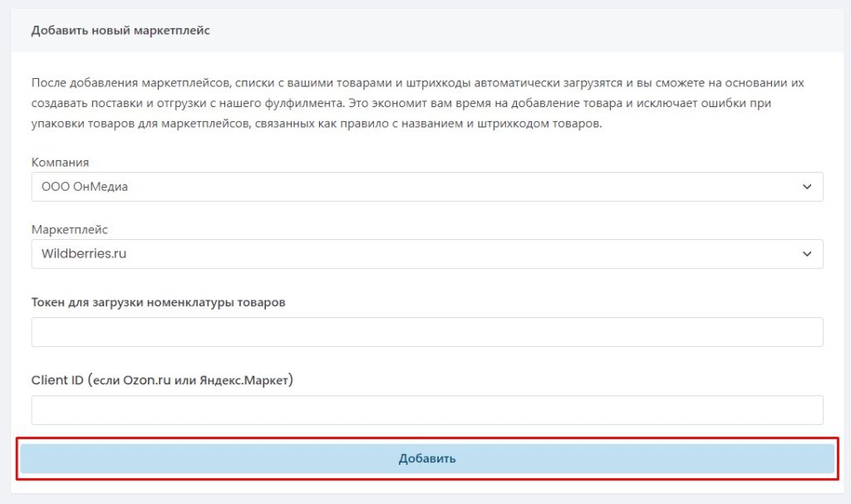
Task: Select the ООО ОнМедиа company value
Action: pyautogui.click(x=85, y=187)
